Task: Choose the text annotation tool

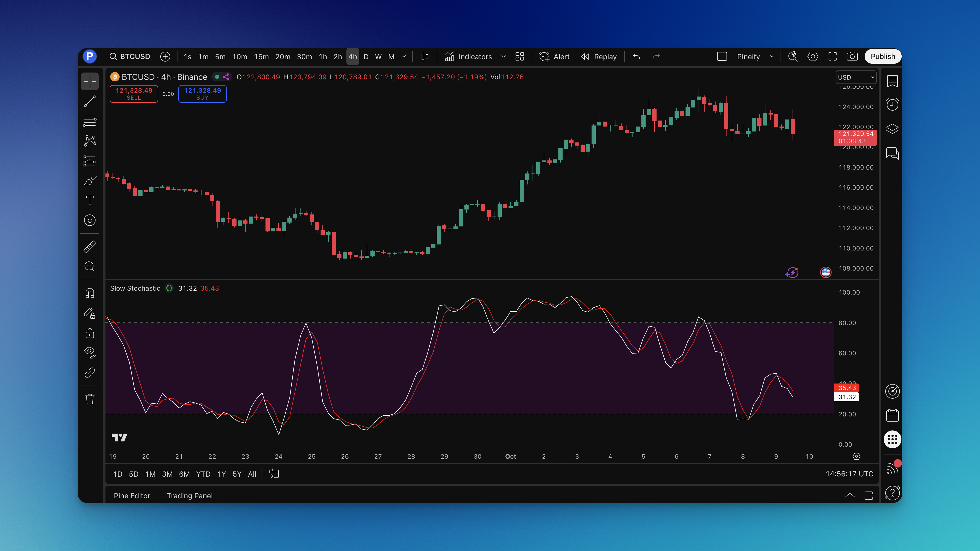Action: click(x=90, y=200)
